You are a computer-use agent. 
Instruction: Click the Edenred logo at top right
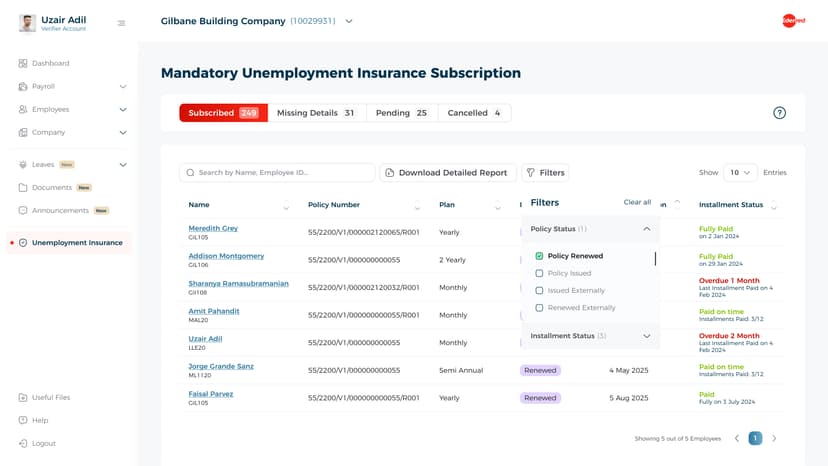(x=793, y=21)
